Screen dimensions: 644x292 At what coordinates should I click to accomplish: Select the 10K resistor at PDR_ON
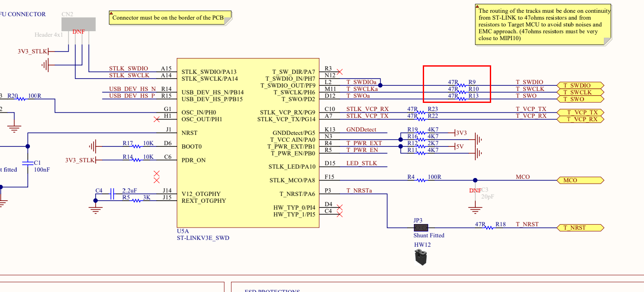[x=137, y=160]
